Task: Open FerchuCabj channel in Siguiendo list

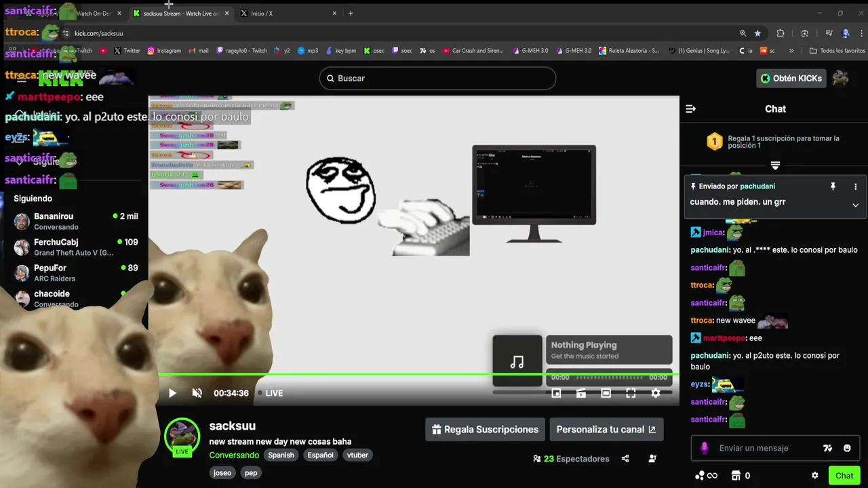Action: [75, 247]
